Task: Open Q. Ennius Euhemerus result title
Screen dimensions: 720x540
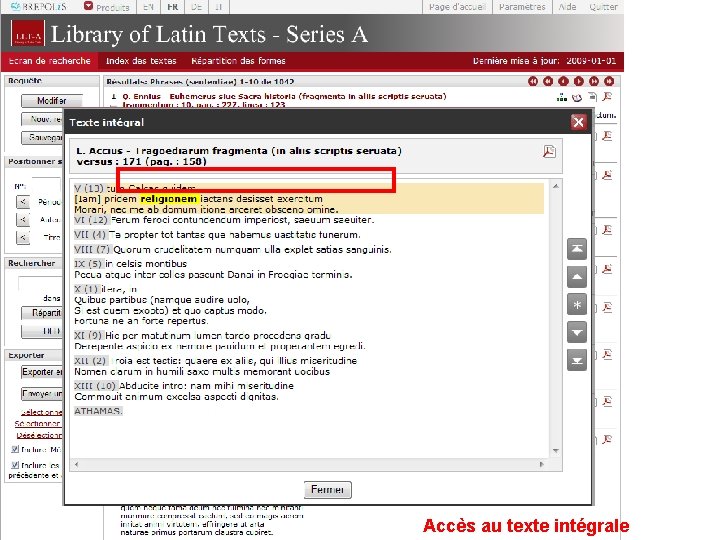Action: (284, 96)
